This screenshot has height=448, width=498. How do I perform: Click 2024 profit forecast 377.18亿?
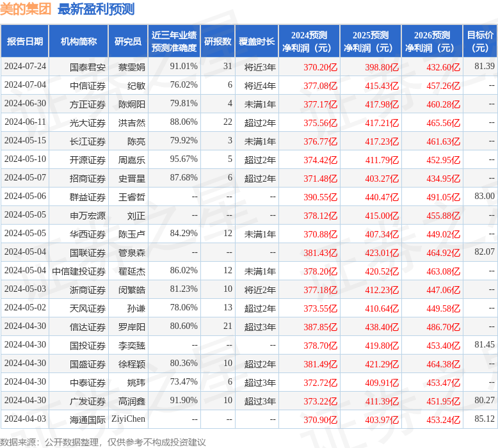[x=321, y=290]
